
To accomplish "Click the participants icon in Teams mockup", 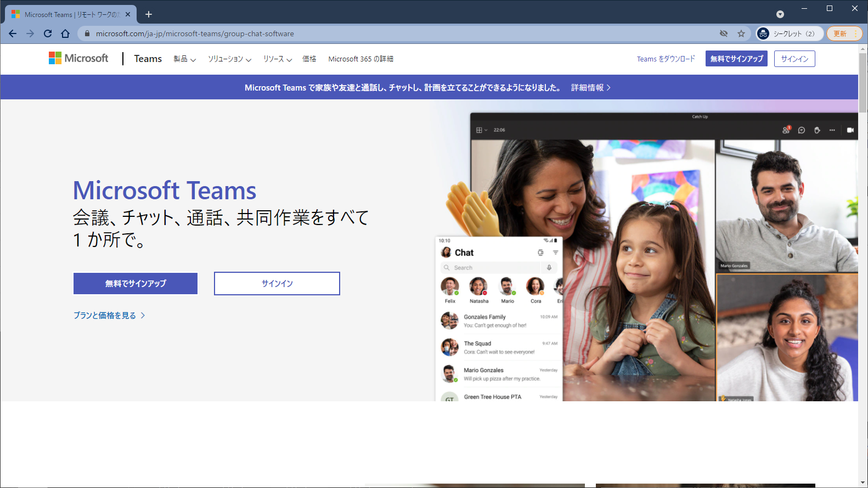I will tap(786, 130).
